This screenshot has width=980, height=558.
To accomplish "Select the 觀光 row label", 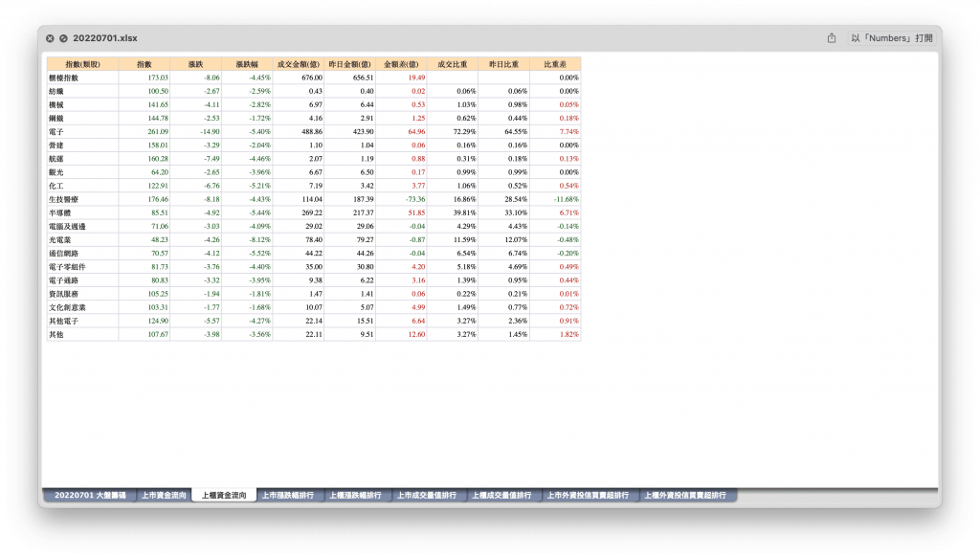I will [x=56, y=172].
